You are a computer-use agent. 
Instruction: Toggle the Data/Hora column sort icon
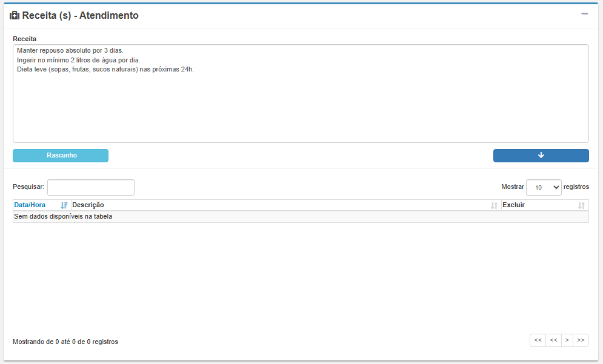point(64,205)
